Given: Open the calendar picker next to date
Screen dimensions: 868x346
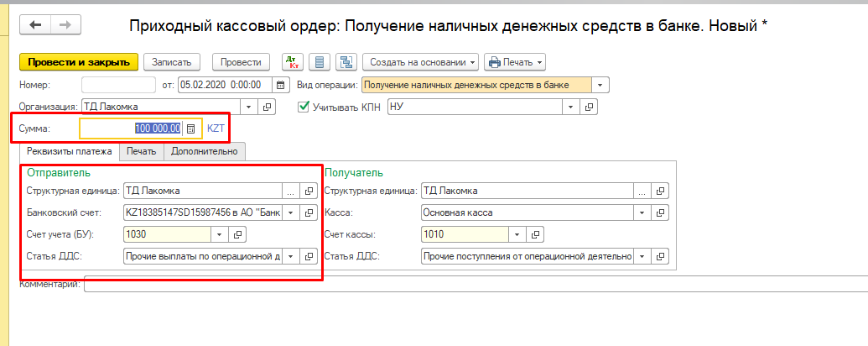Looking at the screenshot, I should pos(281,85).
